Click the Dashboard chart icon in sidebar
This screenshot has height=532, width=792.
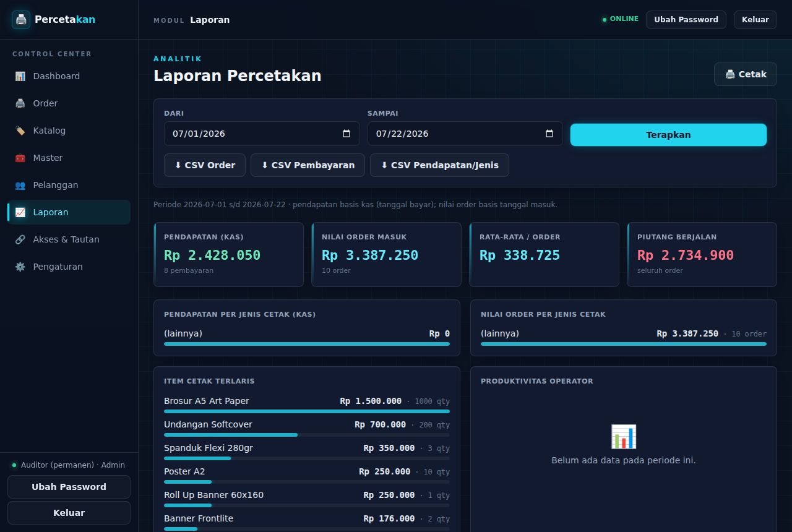coord(20,76)
